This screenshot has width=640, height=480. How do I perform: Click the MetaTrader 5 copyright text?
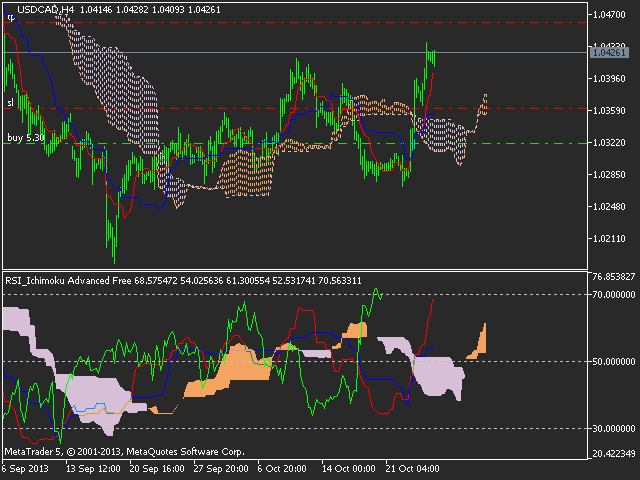point(124,452)
